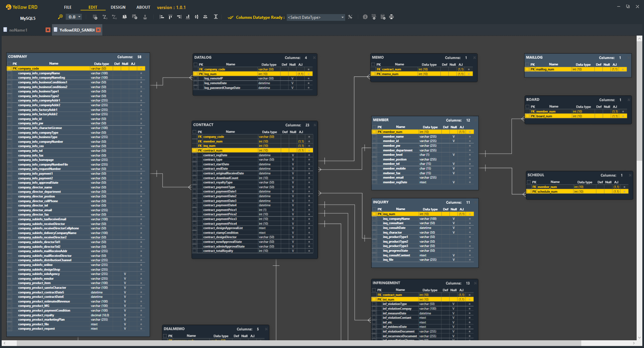Click the add table icon

coord(95,17)
